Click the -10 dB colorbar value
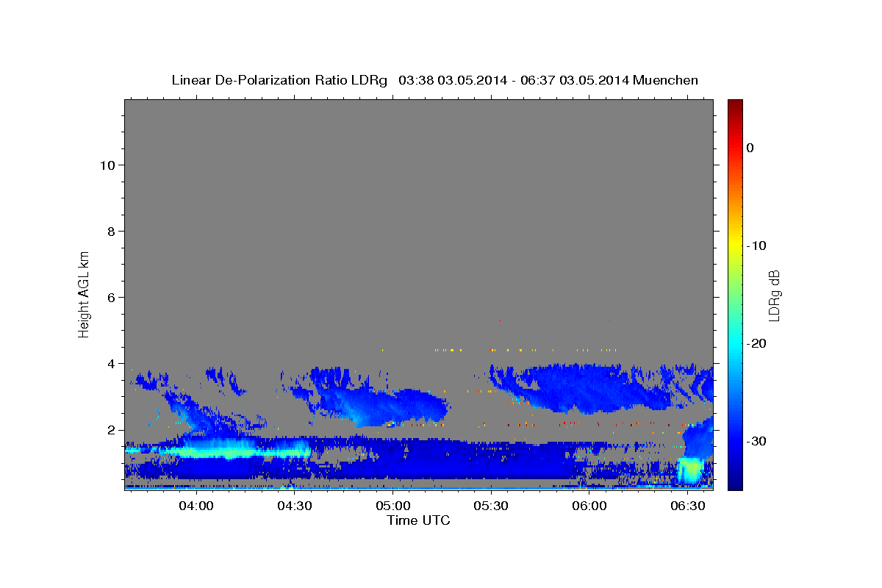The image size is (882, 588). tap(756, 245)
